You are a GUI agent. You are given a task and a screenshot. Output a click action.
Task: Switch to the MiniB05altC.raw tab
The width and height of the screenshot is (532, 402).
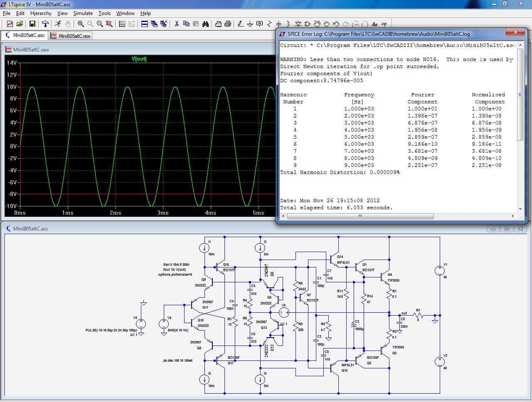pos(70,36)
